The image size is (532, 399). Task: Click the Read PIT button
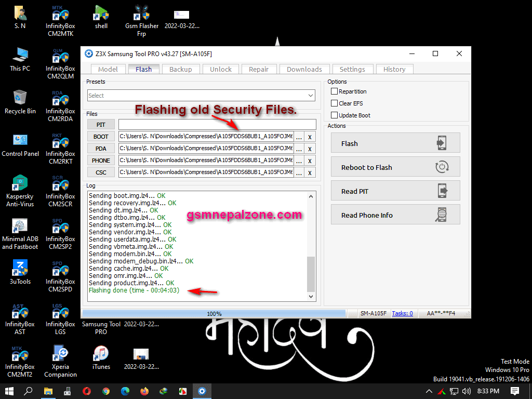395,191
